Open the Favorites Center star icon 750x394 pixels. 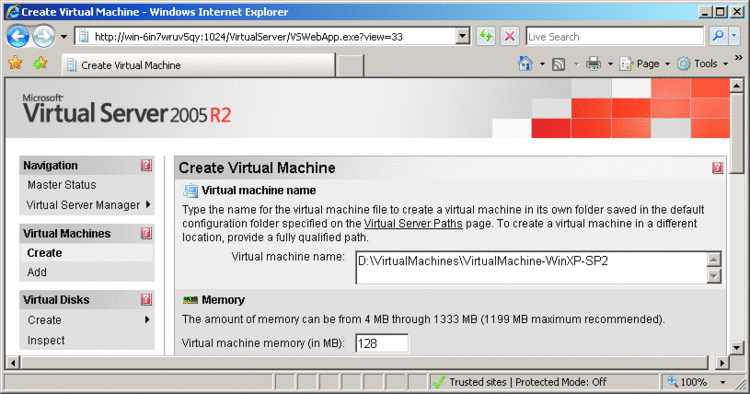point(15,63)
